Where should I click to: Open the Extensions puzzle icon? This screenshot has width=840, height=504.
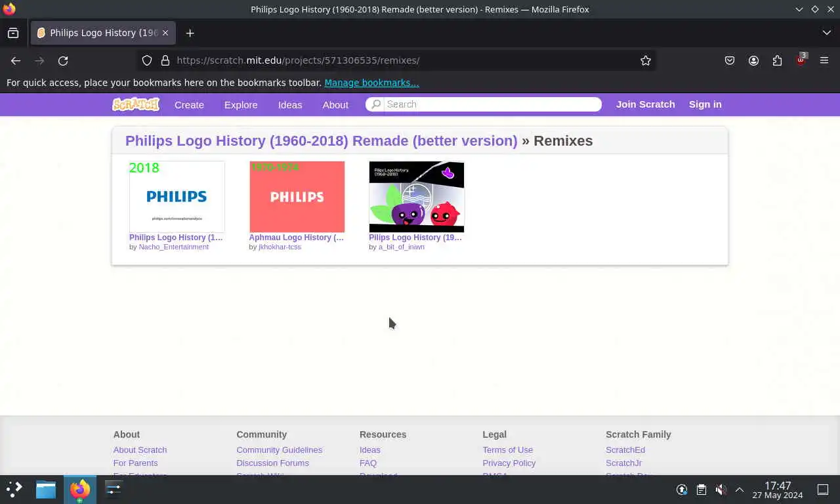(x=777, y=60)
